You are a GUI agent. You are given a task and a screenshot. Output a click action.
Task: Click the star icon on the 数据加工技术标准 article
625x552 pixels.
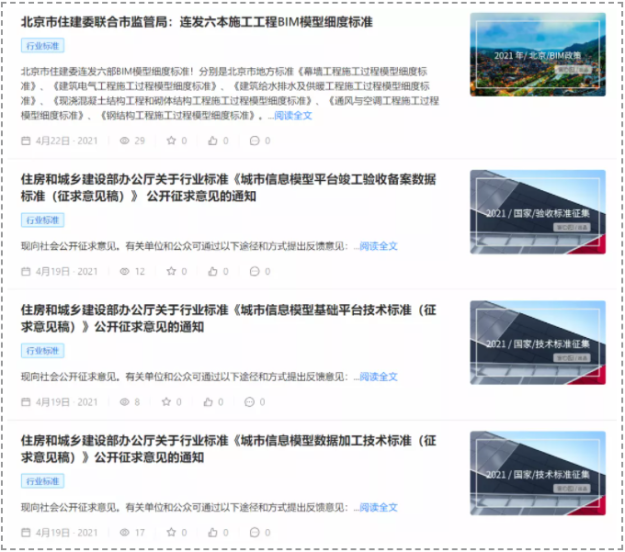[x=170, y=533]
